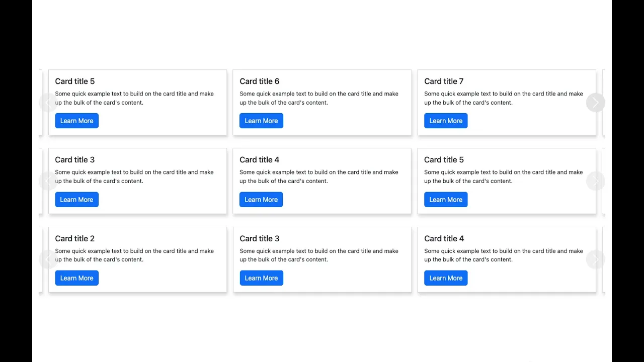Click the top row's Card title 5 heading
The width and height of the screenshot is (644, 362).
tap(74, 81)
